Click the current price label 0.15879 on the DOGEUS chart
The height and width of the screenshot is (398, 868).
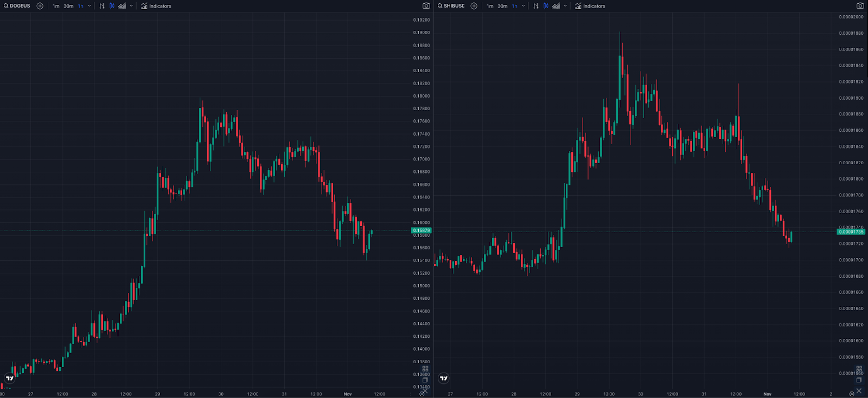422,230
